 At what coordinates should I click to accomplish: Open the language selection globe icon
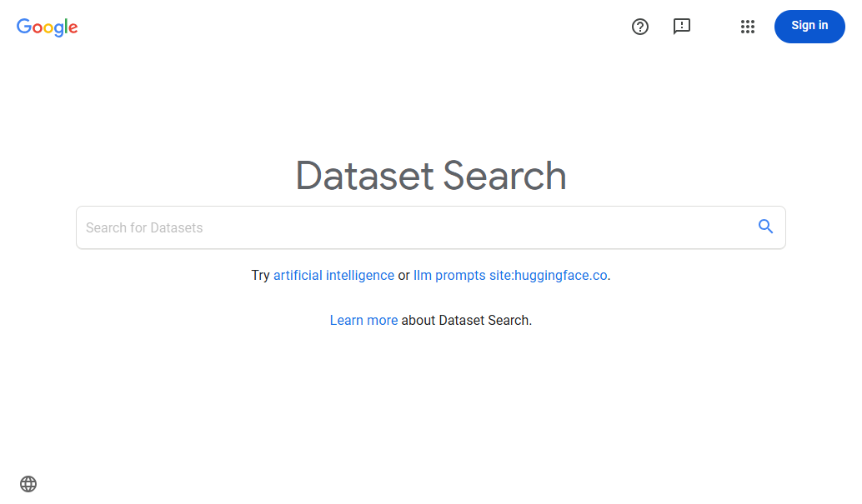(x=28, y=484)
